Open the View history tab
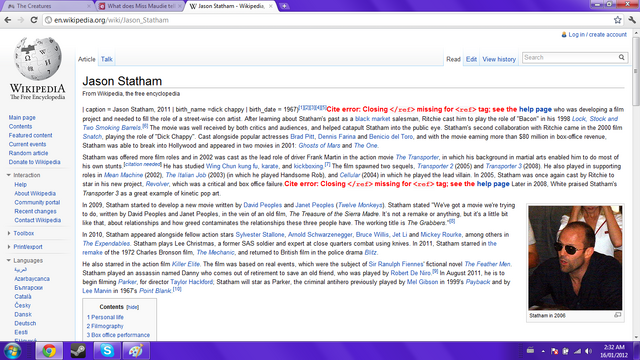The image size is (640, 360). tap(499, 59)
